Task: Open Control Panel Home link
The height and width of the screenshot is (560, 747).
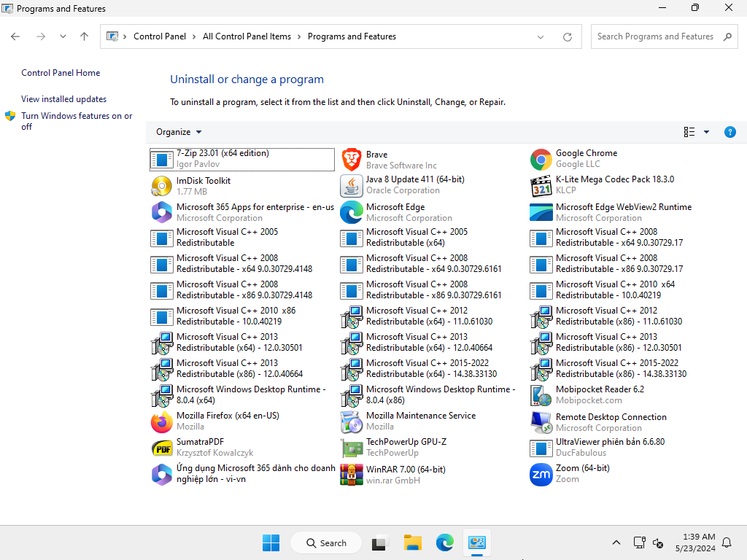Action: click(x=61, y=73)
